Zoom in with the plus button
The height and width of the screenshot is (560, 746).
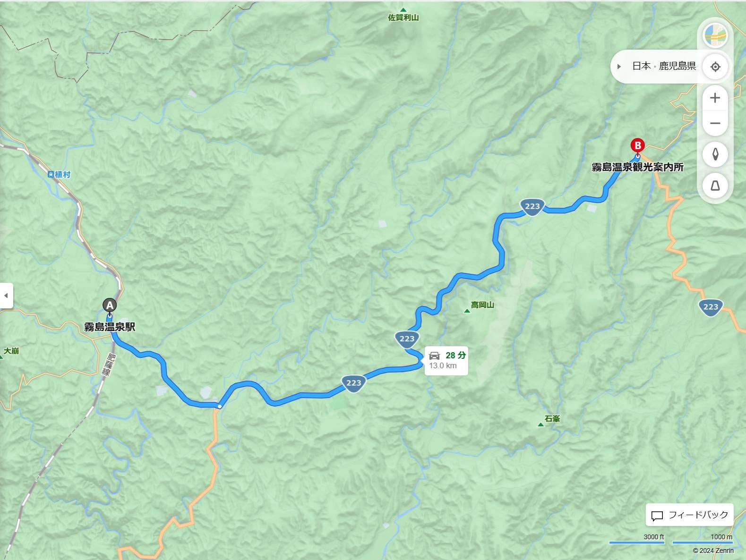tap(715, 98)
